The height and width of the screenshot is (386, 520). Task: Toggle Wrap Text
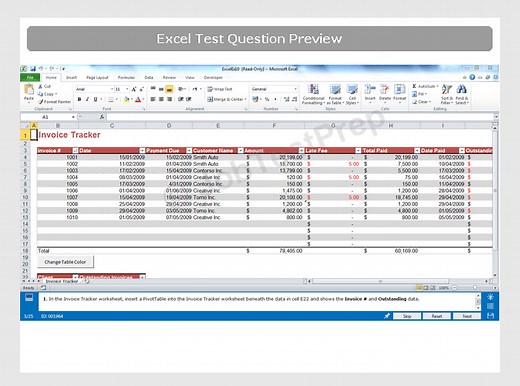[220, 89]
